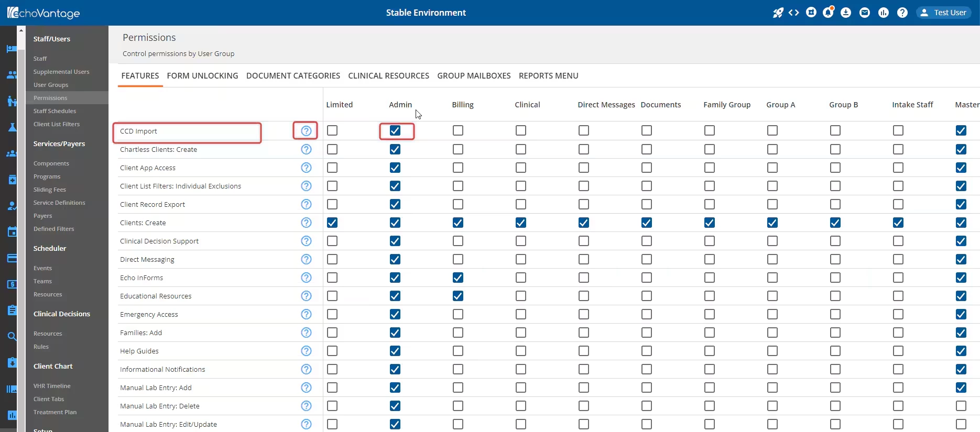Open help for Chartless Clients: Create

[x=307, y=149]
